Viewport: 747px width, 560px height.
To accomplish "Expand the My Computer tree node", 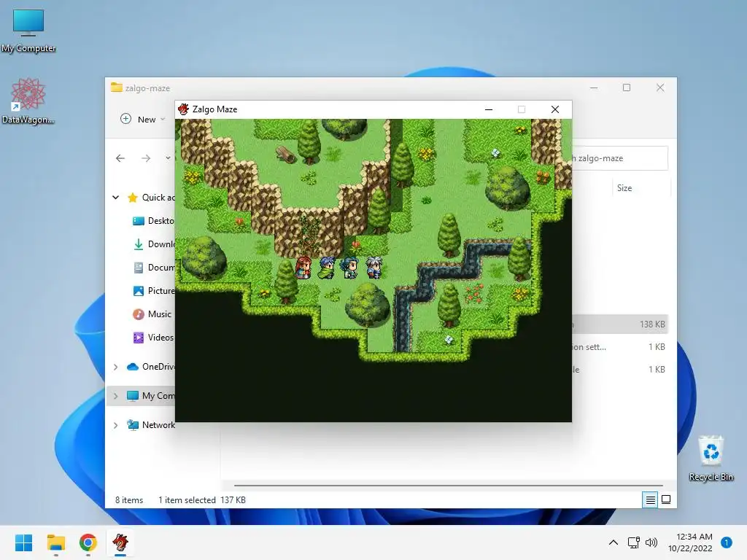I will click(116, 396).
